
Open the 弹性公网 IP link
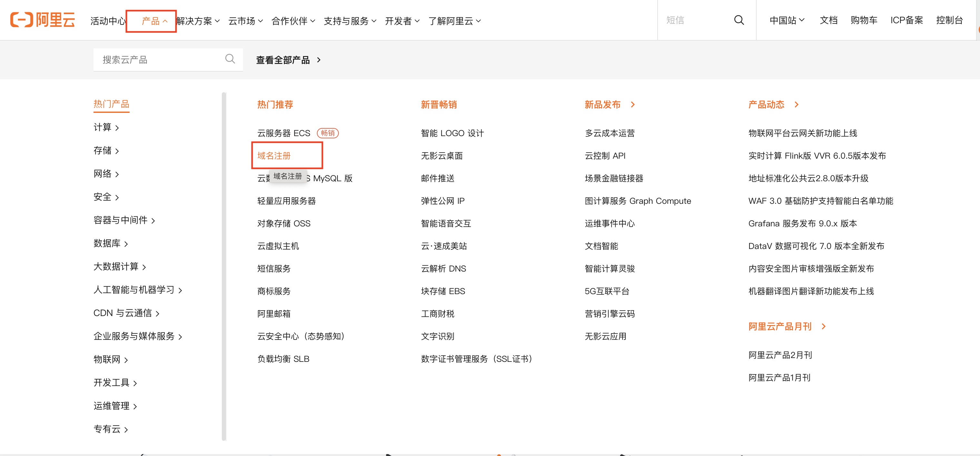pos(442,201)
